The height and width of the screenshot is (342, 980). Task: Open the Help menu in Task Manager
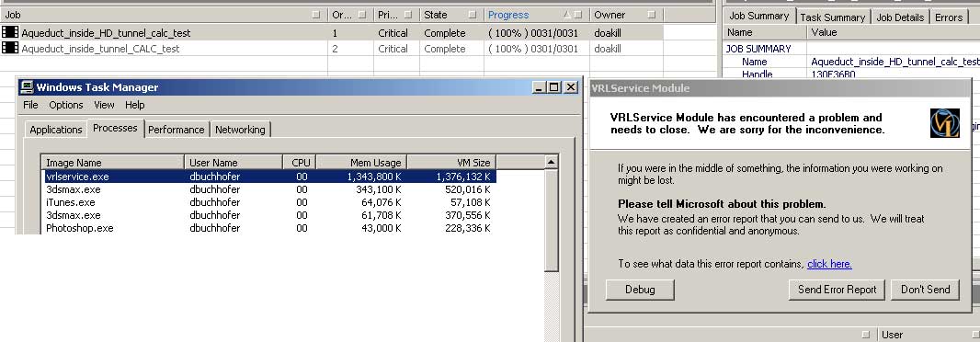pos(135,105)
